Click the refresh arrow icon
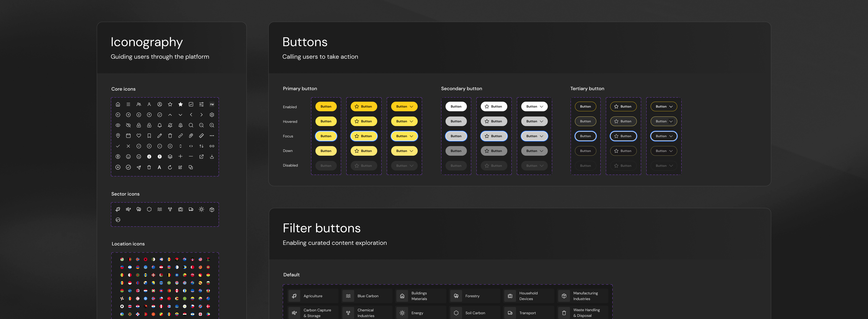Image resolution: width=868 pixels, height=319 pixels. tap(170, 168)
